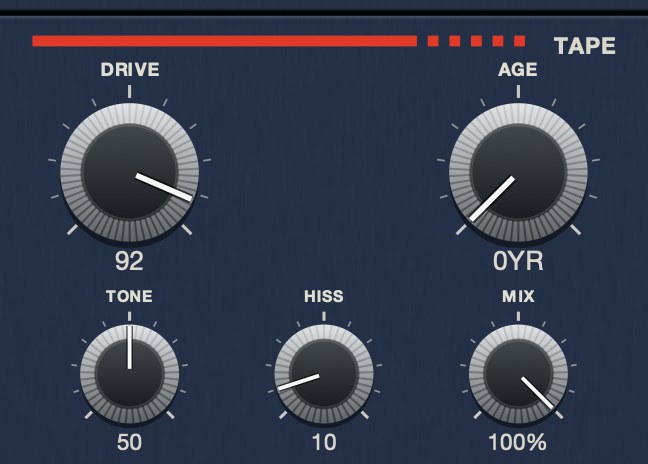Click the HISS knob
Screen dimensions: 648x464
click(x=324, y=374)
